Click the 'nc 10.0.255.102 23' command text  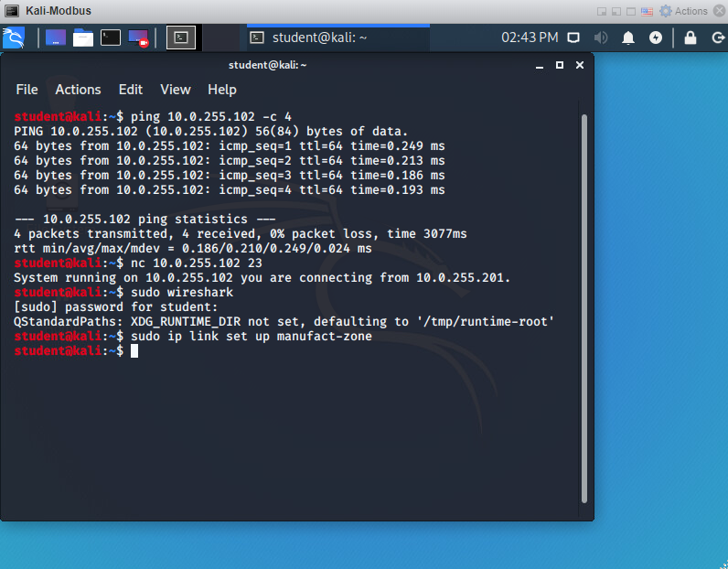click(x=197, y=263)
